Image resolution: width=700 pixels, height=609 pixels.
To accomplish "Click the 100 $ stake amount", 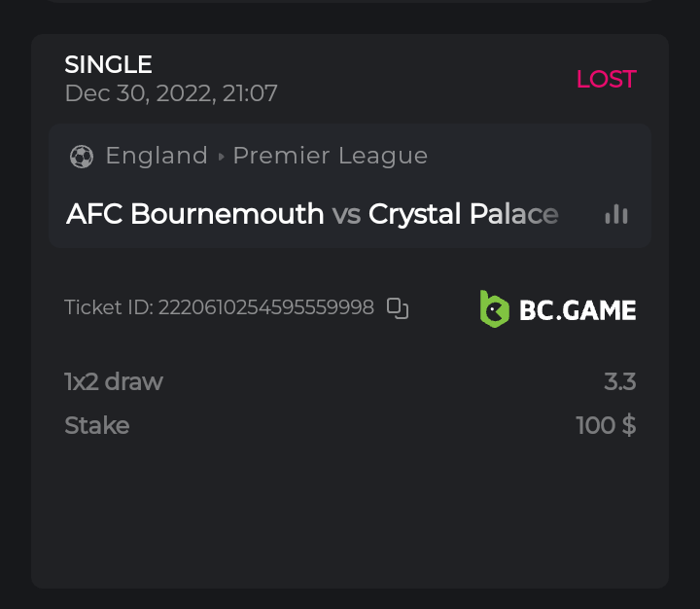I will pyautogui.click(x=606, y=425).
